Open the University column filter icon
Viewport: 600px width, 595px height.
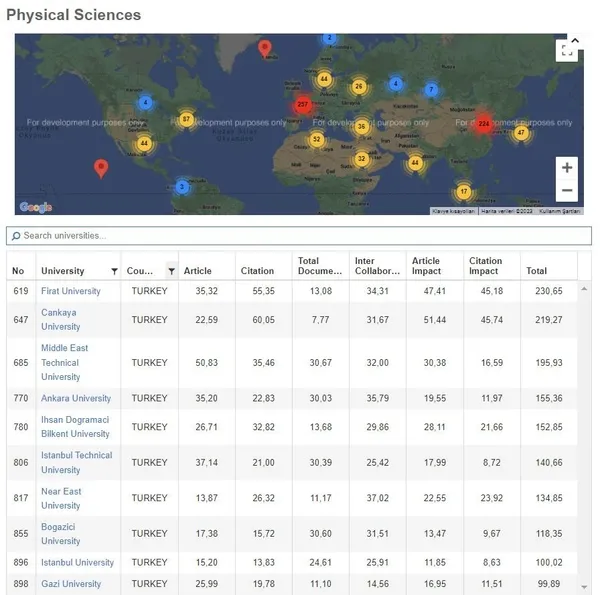114,271
